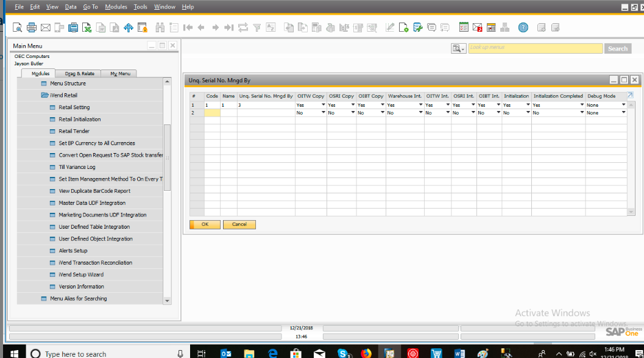Click the Look up menus search field
644x358 pixels.
(535, 49)
